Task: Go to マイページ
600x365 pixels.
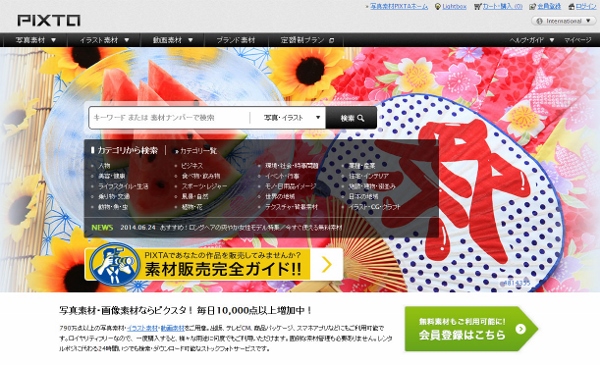Action: tap(578, 40)
